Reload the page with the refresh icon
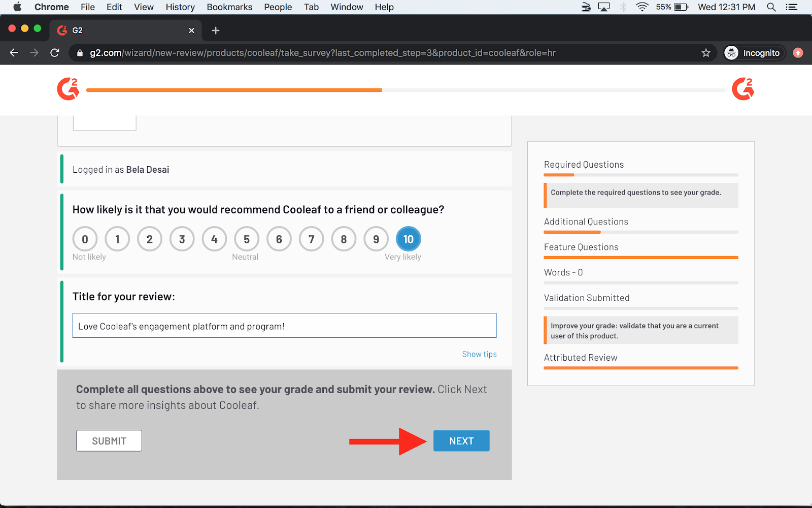The width and height of the screenshot is (812, 508). pos(55,53)
